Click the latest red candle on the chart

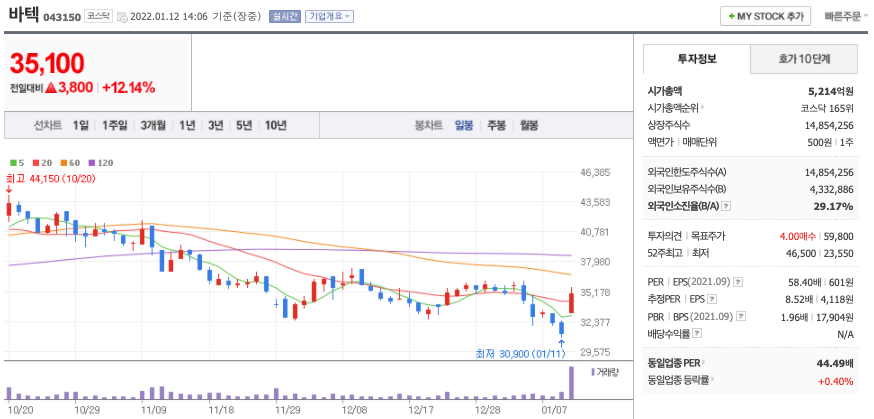pos(571,301)
